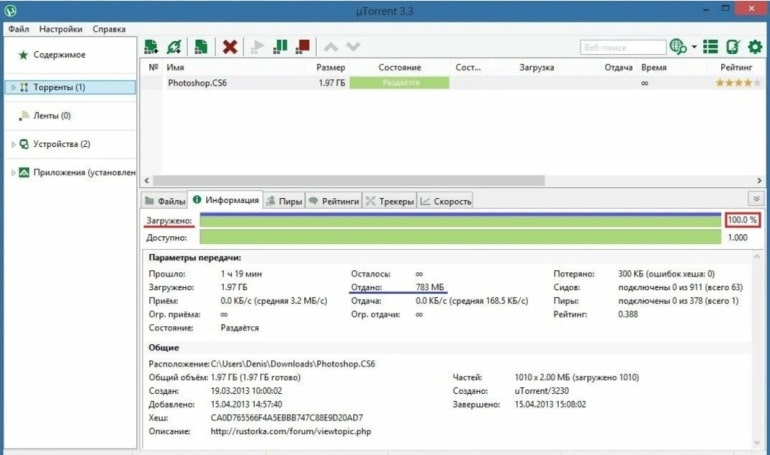Click the hash value CA0D765566F4A5EBBB747C88E9D20AD7
This screenshot has width=770, height=455.
(x=287, y=418)
